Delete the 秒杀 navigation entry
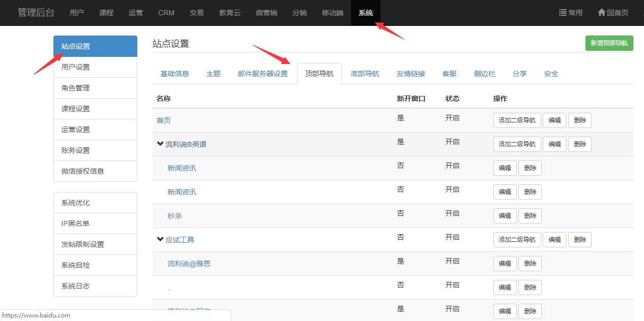The width and height of the screenshot is (644, 321). [530, 216]
